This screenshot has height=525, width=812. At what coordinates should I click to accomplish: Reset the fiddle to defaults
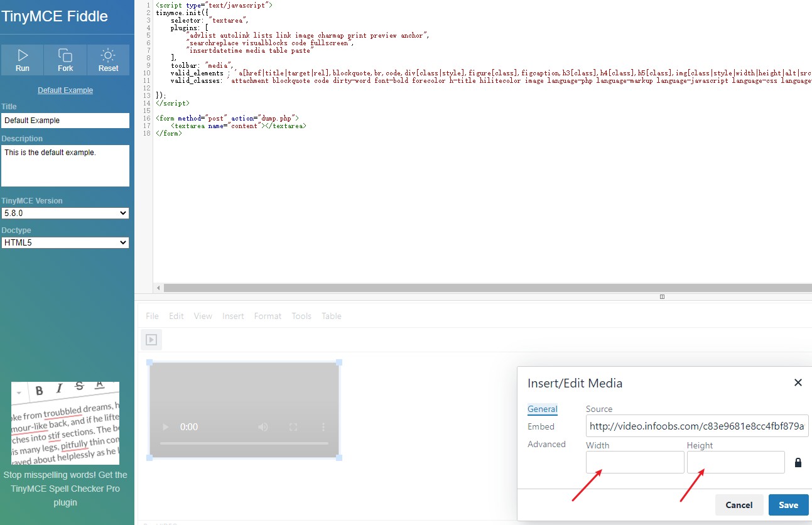(x=107, y=60)
